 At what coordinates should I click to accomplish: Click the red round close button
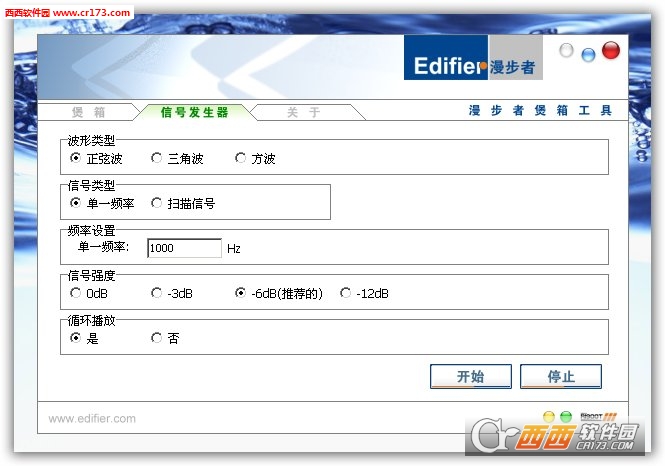611,50
